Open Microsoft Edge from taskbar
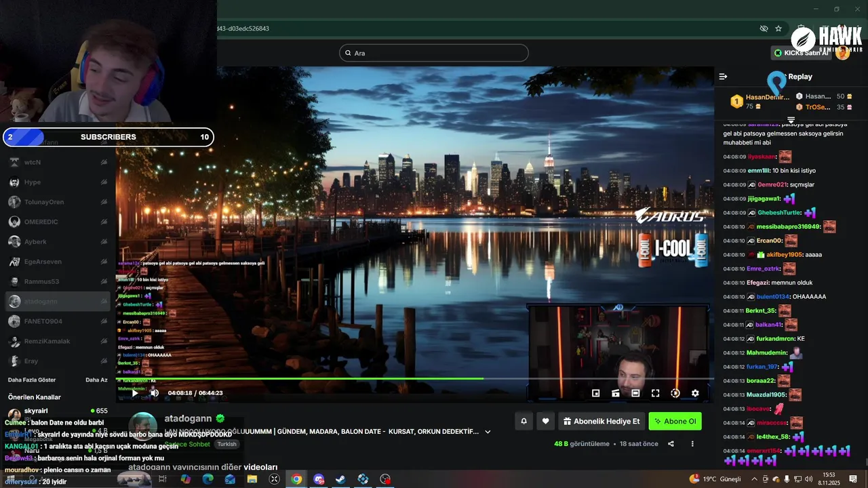Image resolution: width=868 pixels, height=488 pixels. 208,479
